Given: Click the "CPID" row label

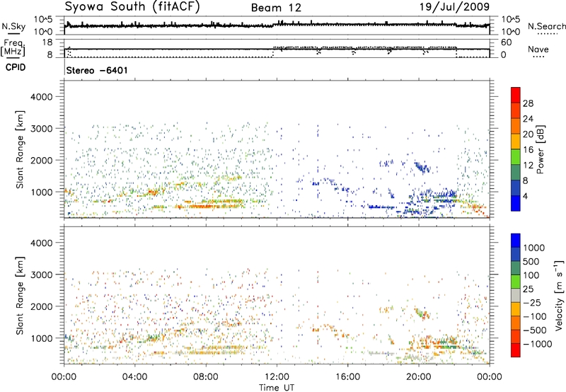Looking at the screenshot, I should [x=16, y=67].
